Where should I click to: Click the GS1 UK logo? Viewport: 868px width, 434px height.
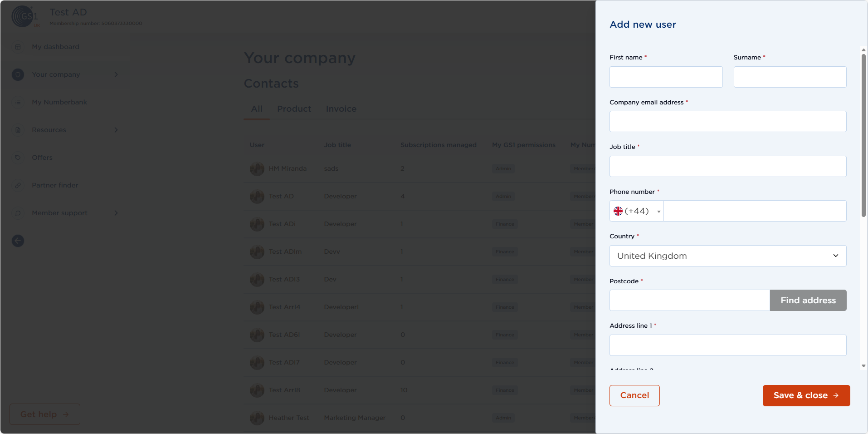24,17
